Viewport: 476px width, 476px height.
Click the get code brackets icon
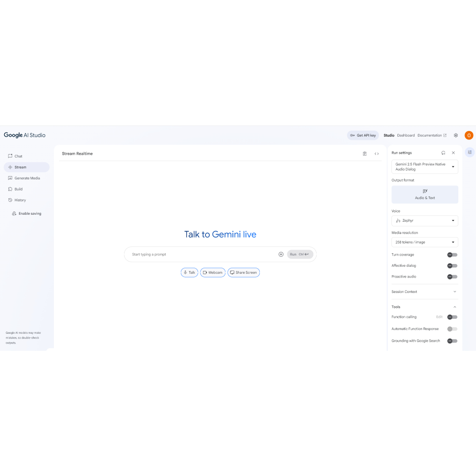(377, 153)
